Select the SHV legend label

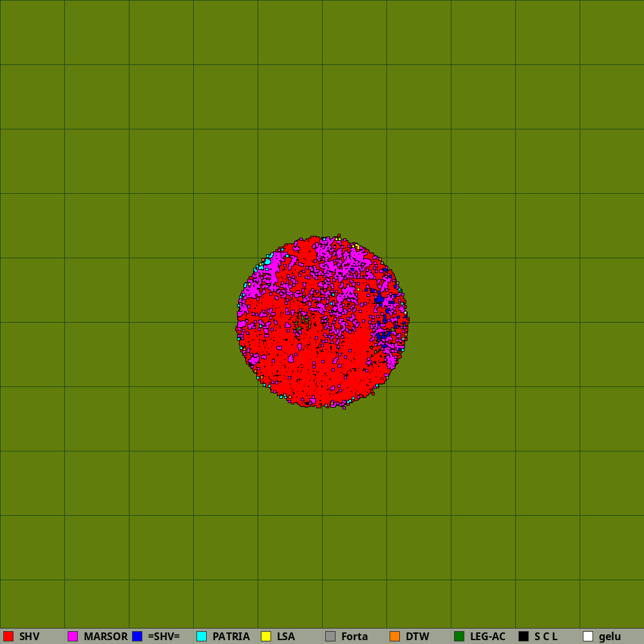[x=29, y=637]
